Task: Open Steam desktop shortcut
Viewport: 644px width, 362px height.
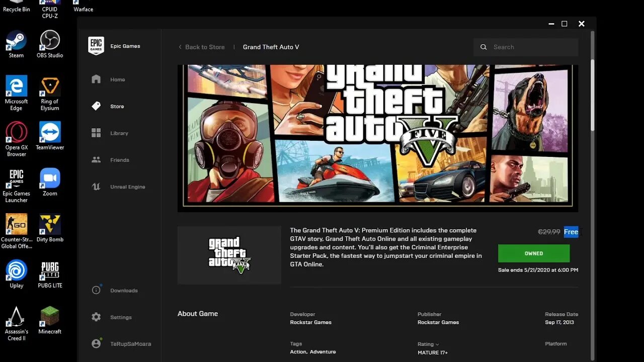Action: 16,44
